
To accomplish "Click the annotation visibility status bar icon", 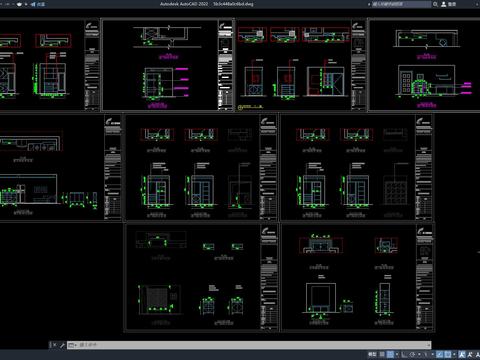I will [x=462, y=354].
